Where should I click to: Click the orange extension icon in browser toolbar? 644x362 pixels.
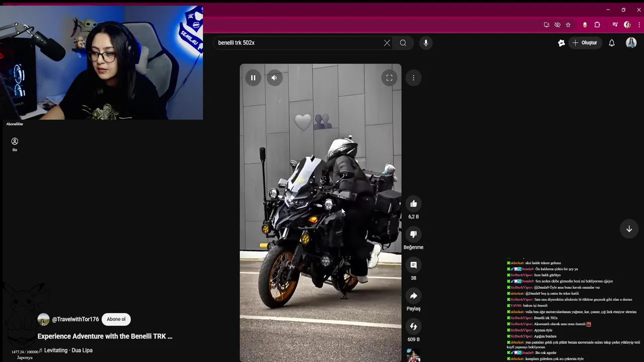(585, 25)
